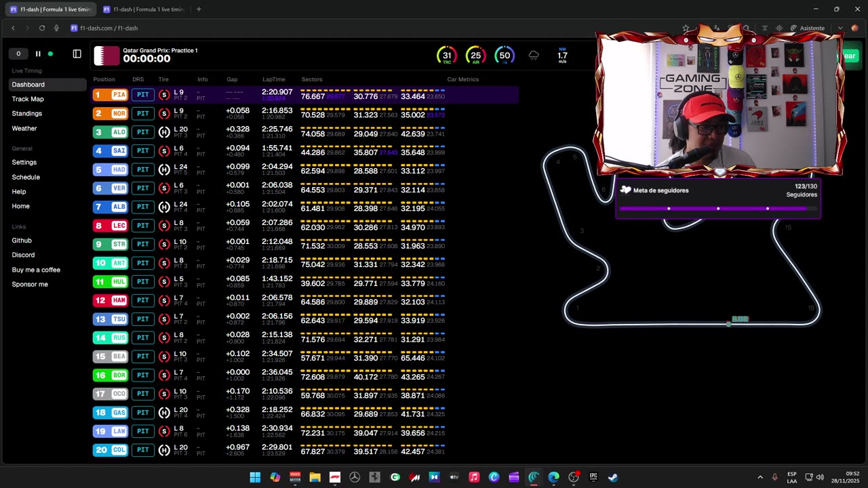This screenshot has width=868, height=488.
Task: Click Buy me a coffee
Action: pyautogui.click(x=36, y=270)
